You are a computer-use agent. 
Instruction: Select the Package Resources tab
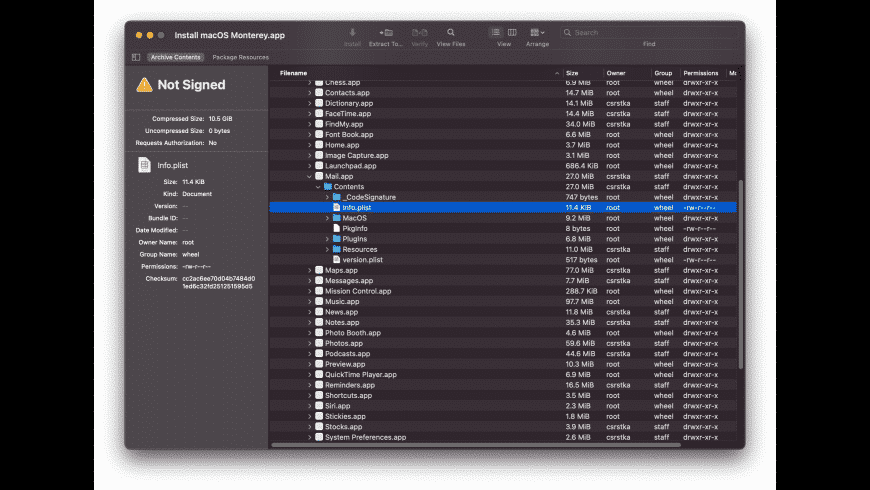[240, 57]
